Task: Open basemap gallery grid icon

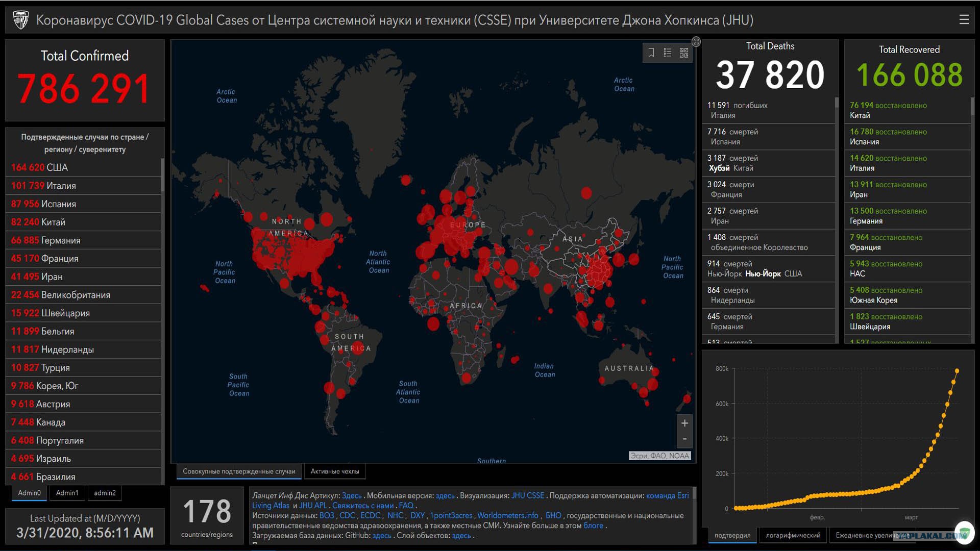Action: tap(684, 53)
